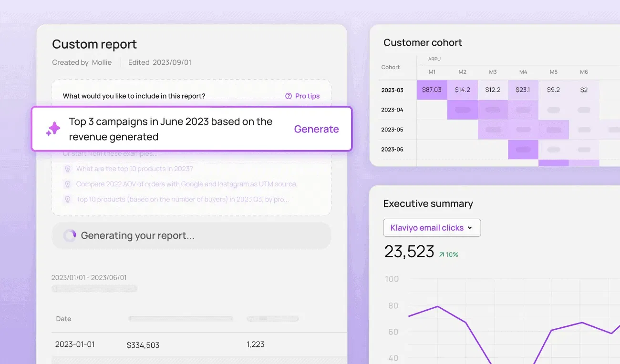This screenshot has height=364, width=620.
Task: Click the chevron arrow in Klaviyo dropdown
Action: [x=470, y=228]
